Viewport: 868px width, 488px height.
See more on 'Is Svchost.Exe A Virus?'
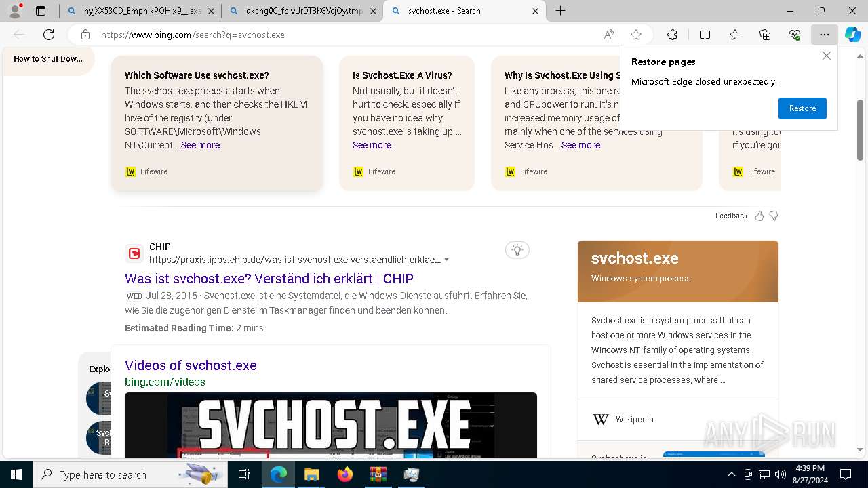coord(372,145)
